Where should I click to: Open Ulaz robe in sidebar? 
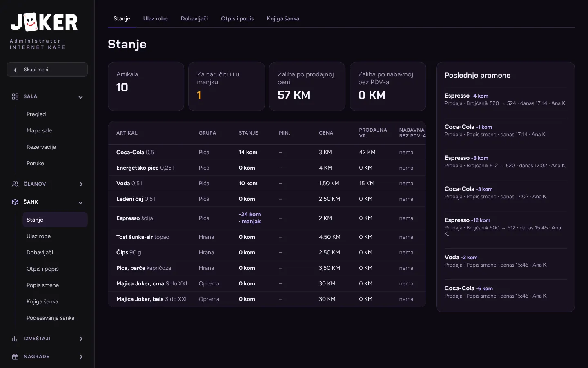coord(55,236)
